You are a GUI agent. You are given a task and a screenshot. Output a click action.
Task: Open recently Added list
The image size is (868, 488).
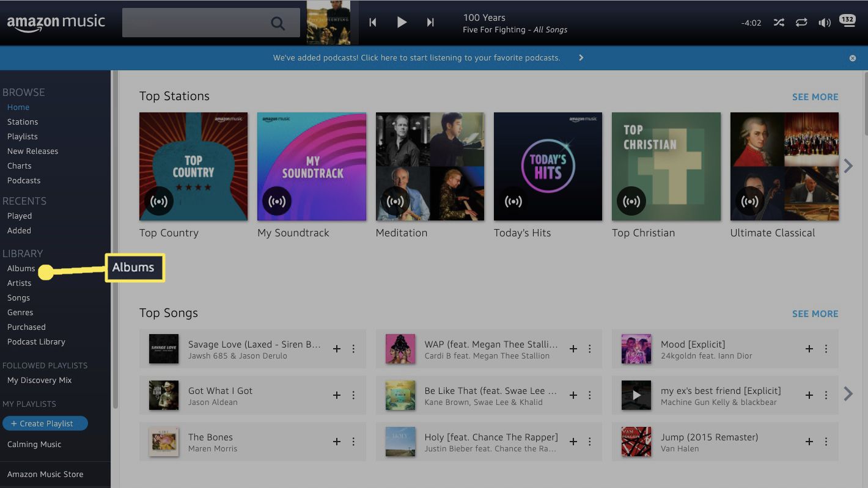coord(19,230)
